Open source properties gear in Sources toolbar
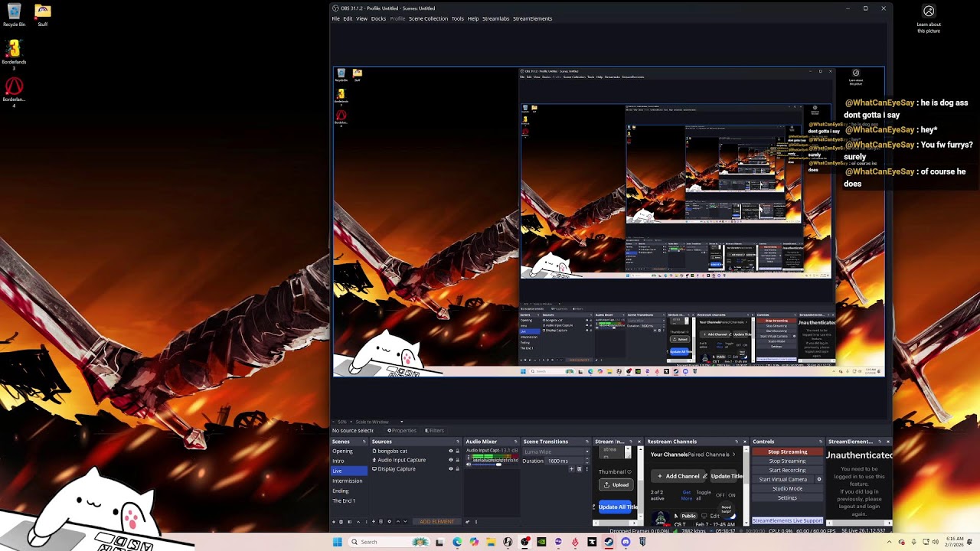 [390, 521]
